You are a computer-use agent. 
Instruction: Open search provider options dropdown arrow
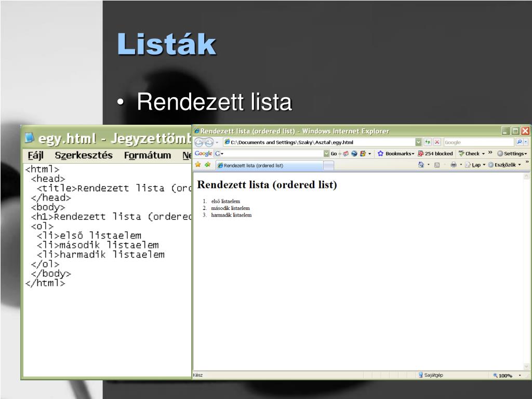[x=526, y=142]
